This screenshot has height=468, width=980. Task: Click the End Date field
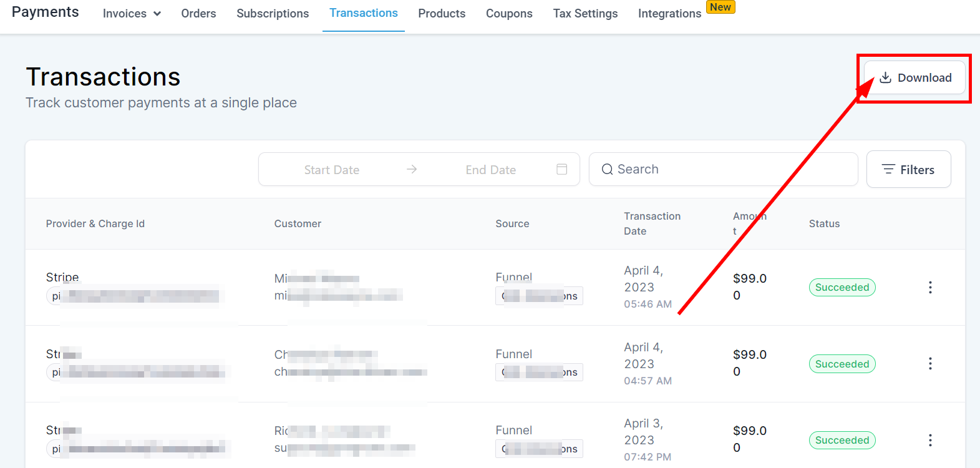tap(490, 170)
